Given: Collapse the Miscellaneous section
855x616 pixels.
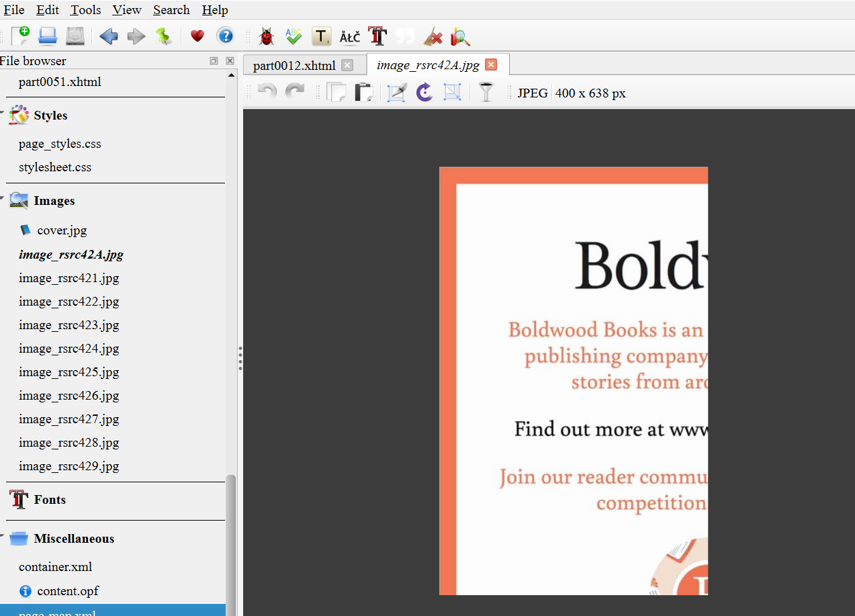Looking at the screenshot, I should pos(3,535).
